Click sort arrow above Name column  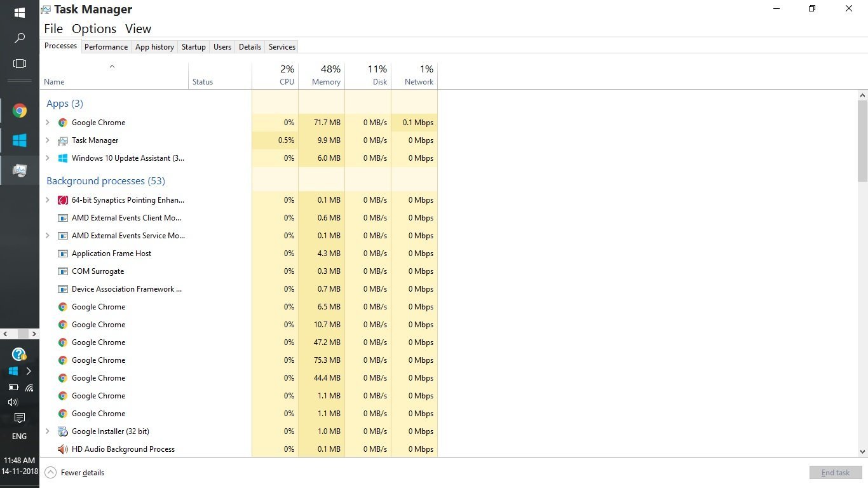pos(112,66)
